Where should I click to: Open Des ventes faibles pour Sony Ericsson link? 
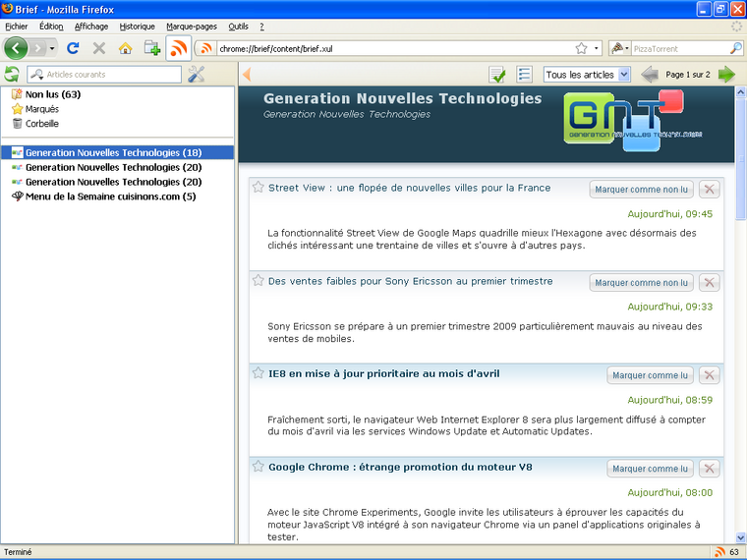pyautogui.click(x=410, y=281)
